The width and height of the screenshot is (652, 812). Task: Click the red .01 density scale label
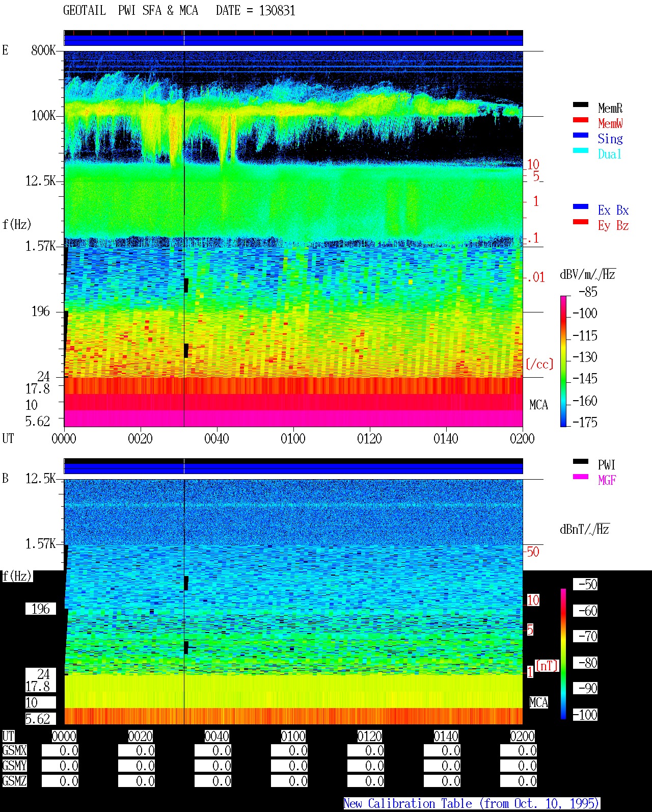click(x=536, y=277)
